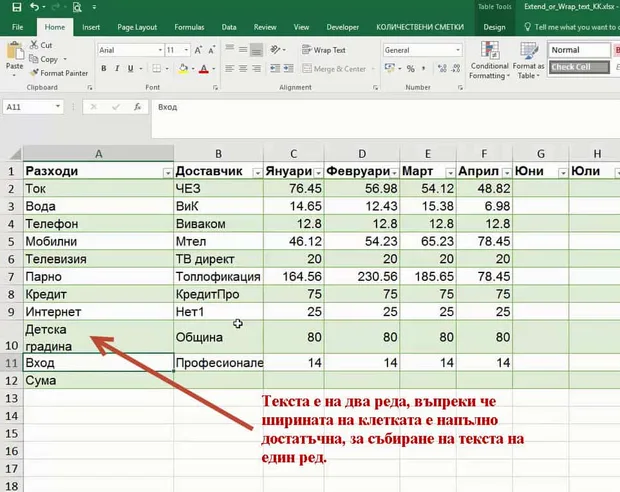Open the General number format dropdown
620x492 pixels.
(457, 50)
